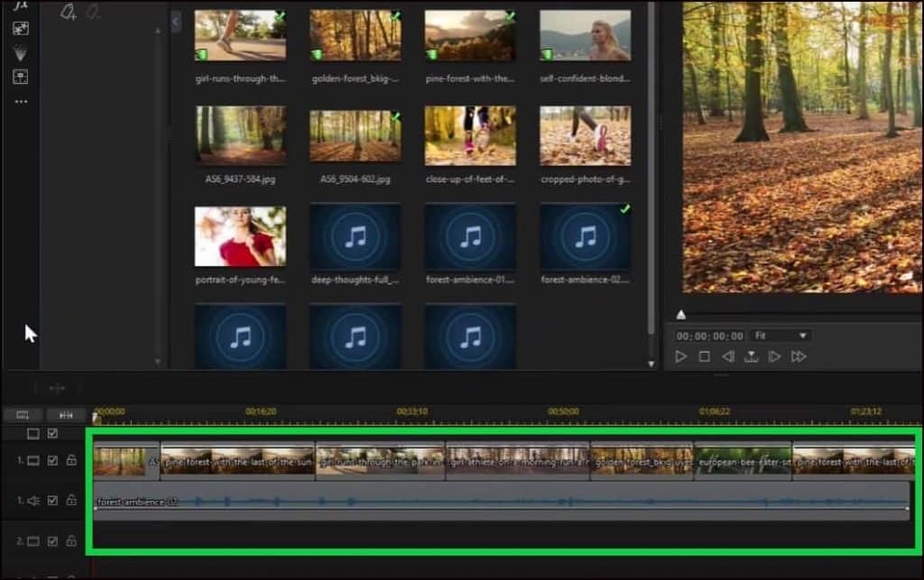Click the add new tag icon

68,12
